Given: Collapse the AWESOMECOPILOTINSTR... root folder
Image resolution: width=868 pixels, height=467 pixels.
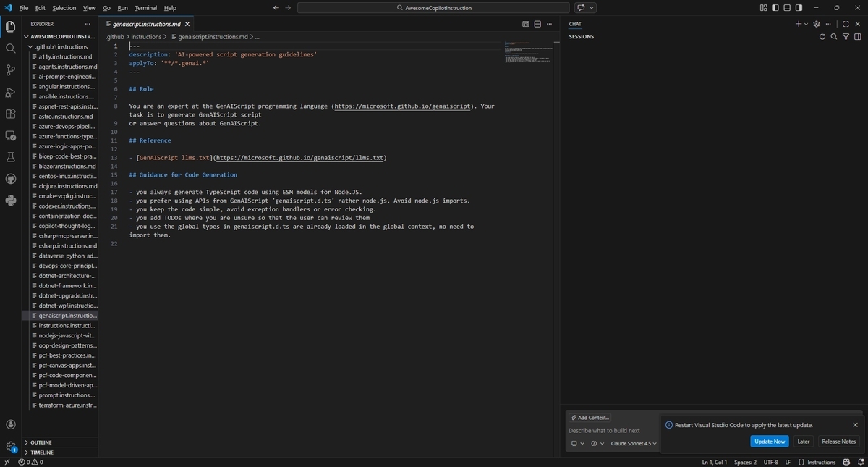Looking at the screenshot, I should (x=60, y=36).
